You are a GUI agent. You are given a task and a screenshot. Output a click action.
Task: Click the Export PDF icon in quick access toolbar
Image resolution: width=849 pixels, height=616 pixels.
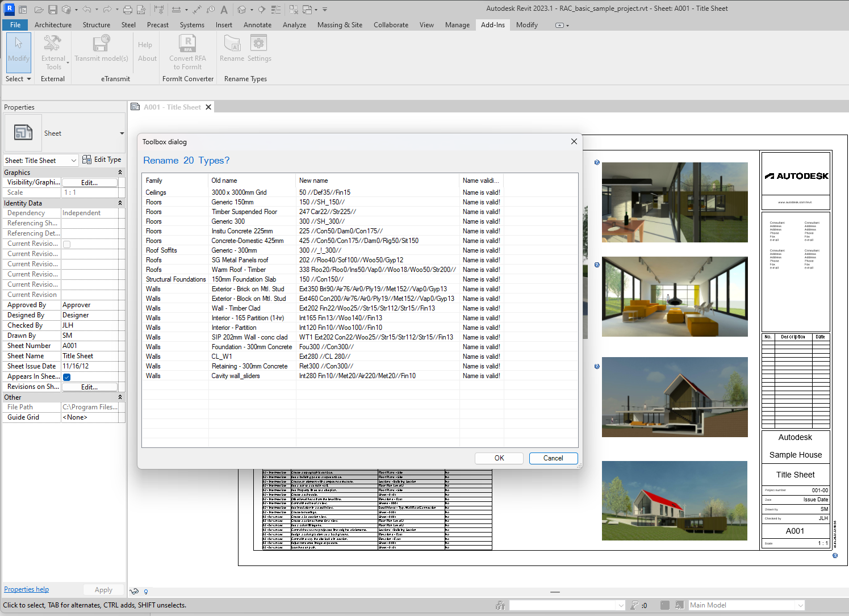[141, 10]
